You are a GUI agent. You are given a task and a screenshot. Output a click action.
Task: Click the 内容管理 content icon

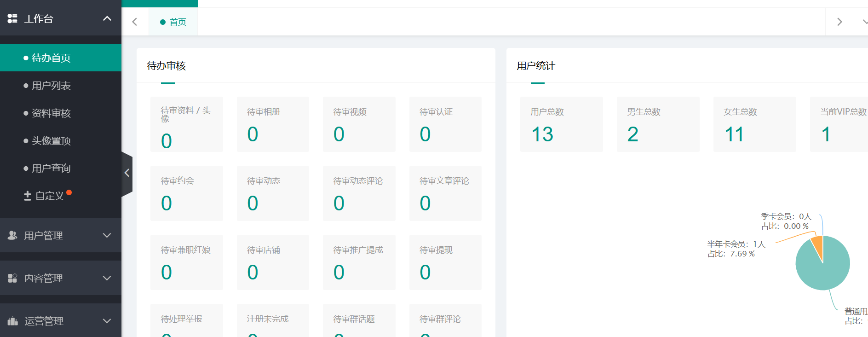click(x=12, y=278)
